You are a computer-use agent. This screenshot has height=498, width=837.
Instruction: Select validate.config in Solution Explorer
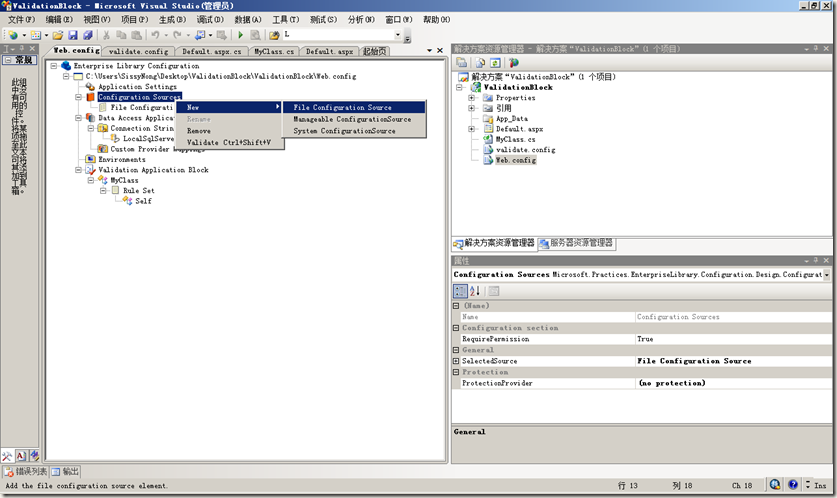click(525, 149)
